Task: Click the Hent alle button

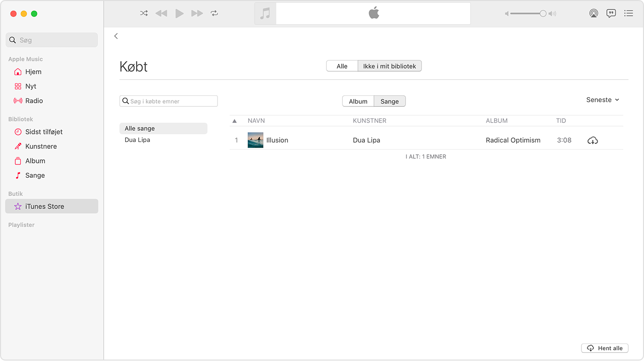Action: (x=605, y=348)
